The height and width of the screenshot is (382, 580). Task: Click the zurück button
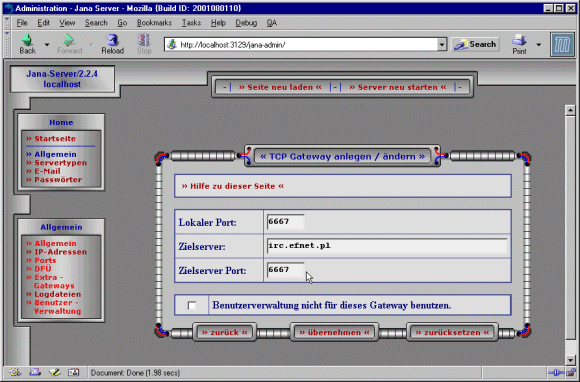[x=224, y=332]
